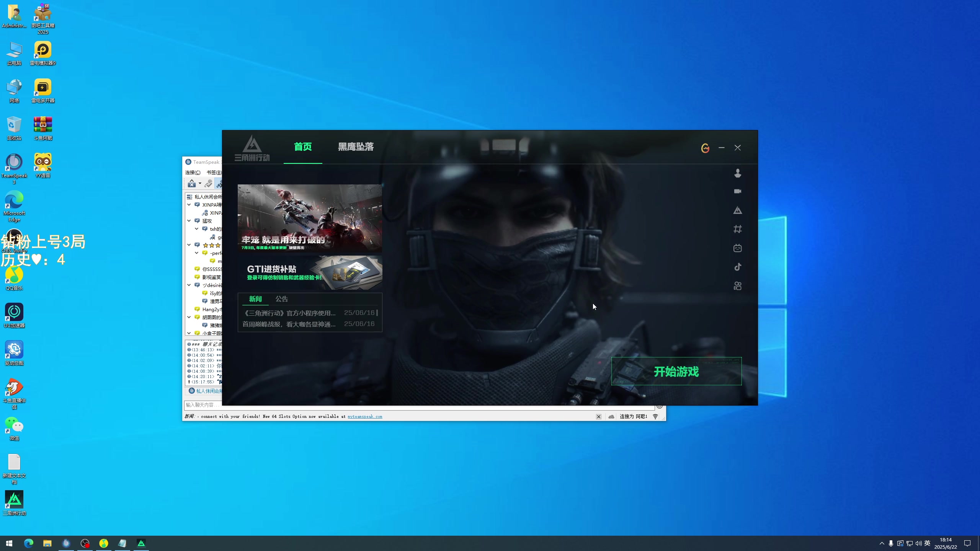Open the emoji smiley button in TeamSpeak chat
The image size is (980, 551).
point(660,406)
